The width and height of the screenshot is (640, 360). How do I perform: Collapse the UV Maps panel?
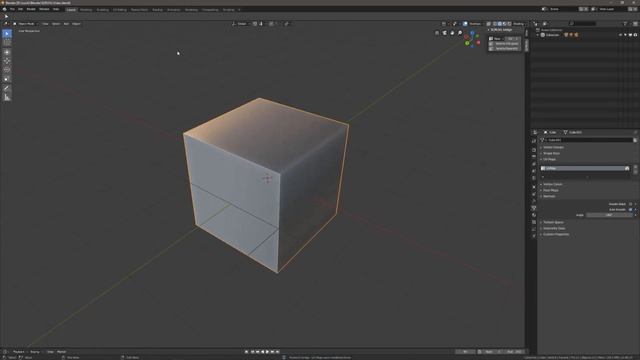(x=549, y=159)
